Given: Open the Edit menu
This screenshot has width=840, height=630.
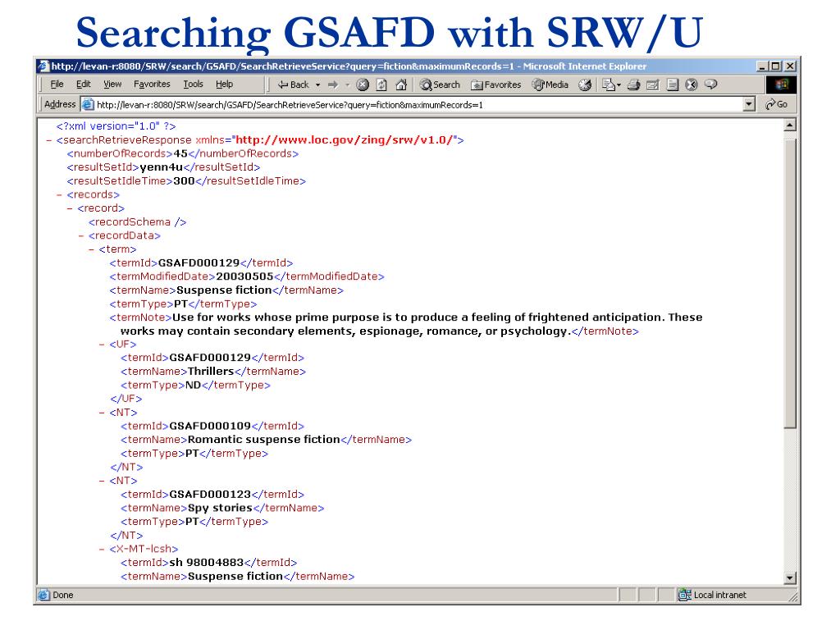Looking at the screenshot, I should pyautogui.click(x=83, y=84).
